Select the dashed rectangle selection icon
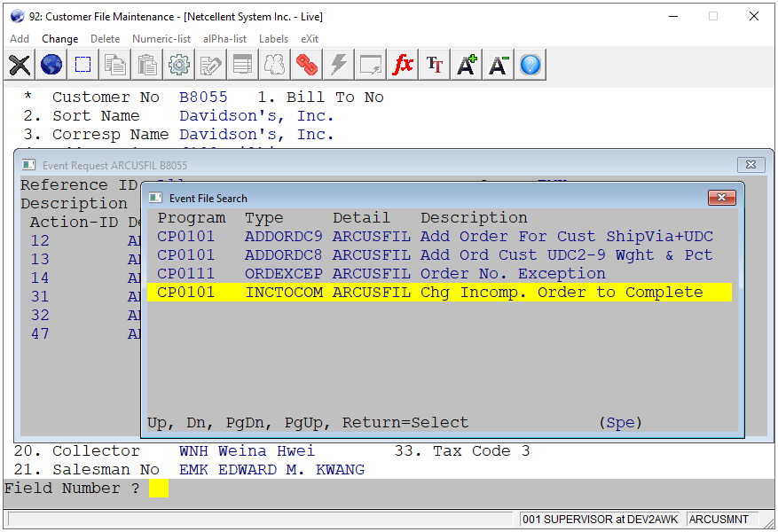 pyautogui.click(x=83, y=65)
